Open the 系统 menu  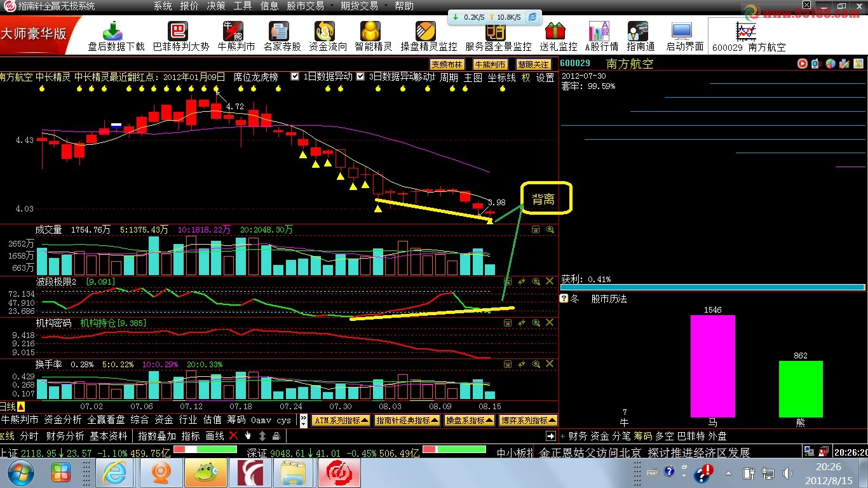tap(163, 6)
